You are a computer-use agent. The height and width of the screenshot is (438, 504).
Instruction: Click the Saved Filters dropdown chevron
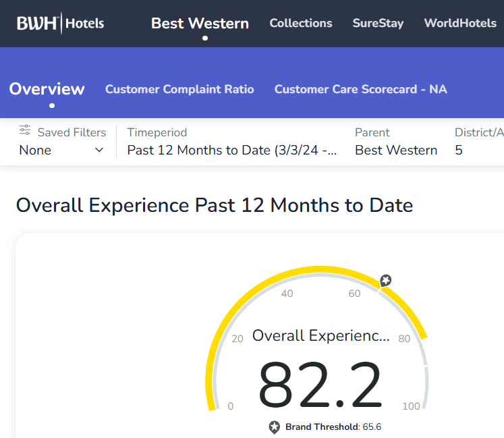tap(99, 150)
